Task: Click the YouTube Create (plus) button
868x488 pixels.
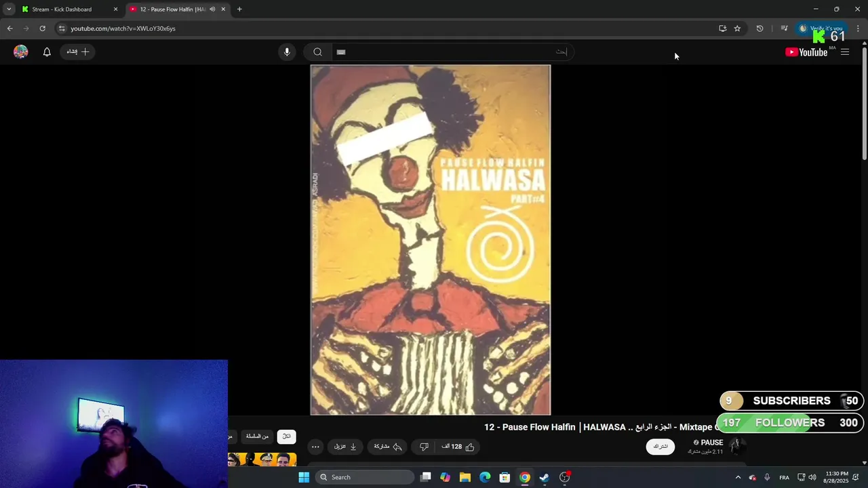Action: pos(78,52)
